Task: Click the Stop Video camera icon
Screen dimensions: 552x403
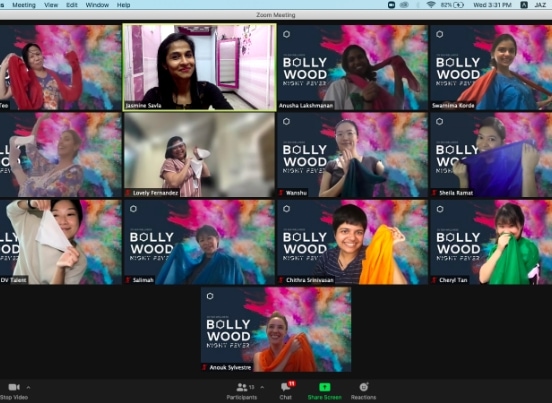Action: pyautogui.click(x=14, y=387)
